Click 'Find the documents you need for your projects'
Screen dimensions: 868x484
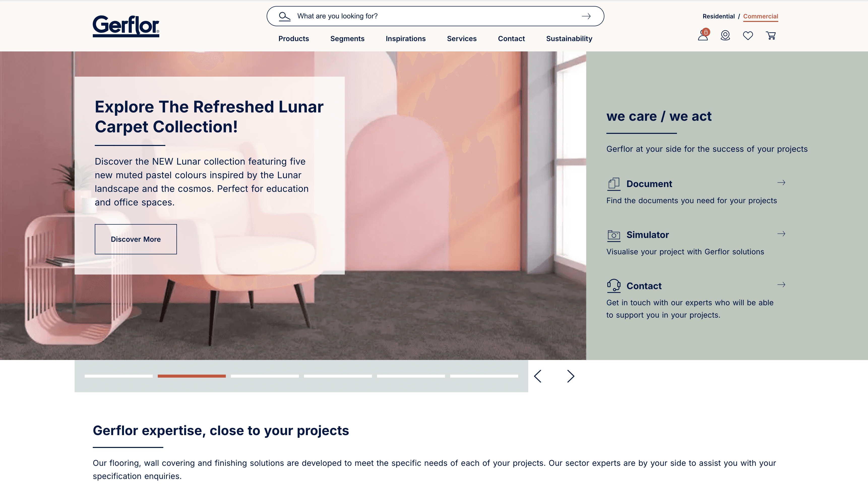691,201
